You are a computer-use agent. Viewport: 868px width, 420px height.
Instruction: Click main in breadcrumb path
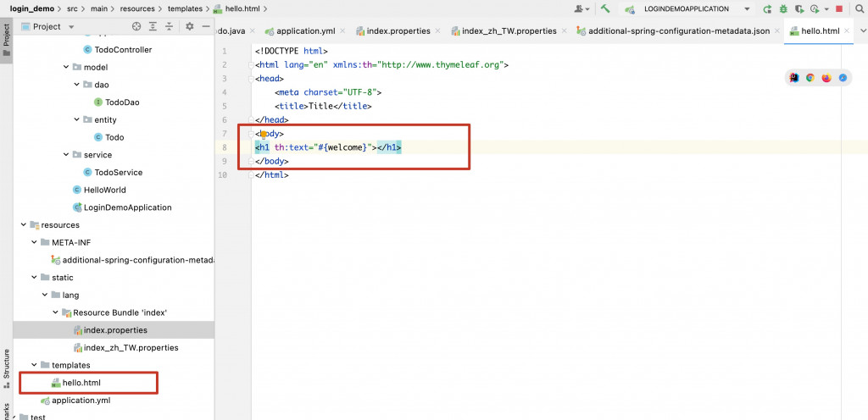point(100,8)
